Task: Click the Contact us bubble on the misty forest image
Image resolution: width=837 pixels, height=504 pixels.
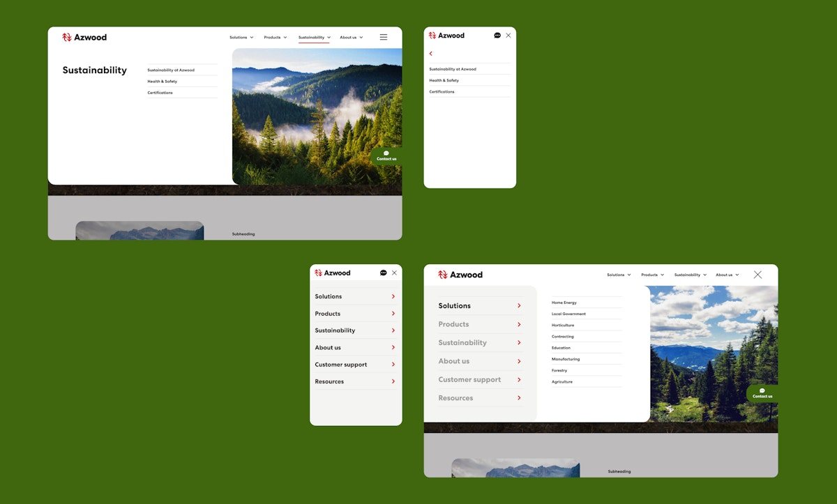Action: pos(386,156)
